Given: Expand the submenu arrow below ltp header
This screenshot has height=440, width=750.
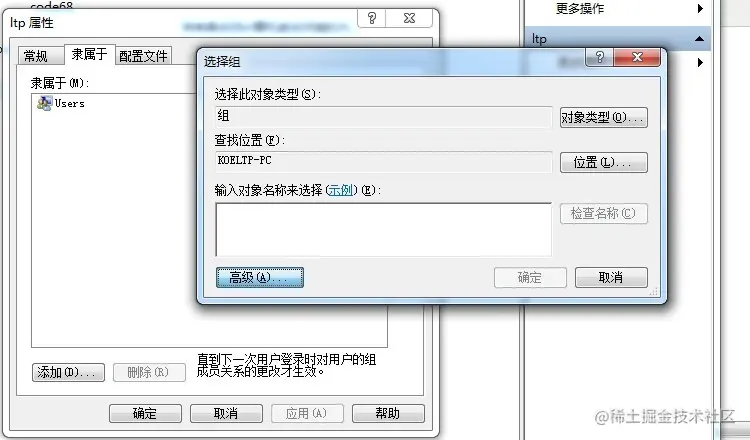Looking at the screenshot, I should (700, 62).
